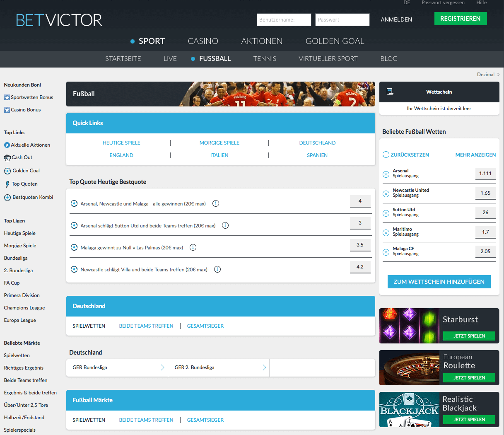Open the England quick link
The height and width of the screenshot is (435, 504).
click(121, 155)
